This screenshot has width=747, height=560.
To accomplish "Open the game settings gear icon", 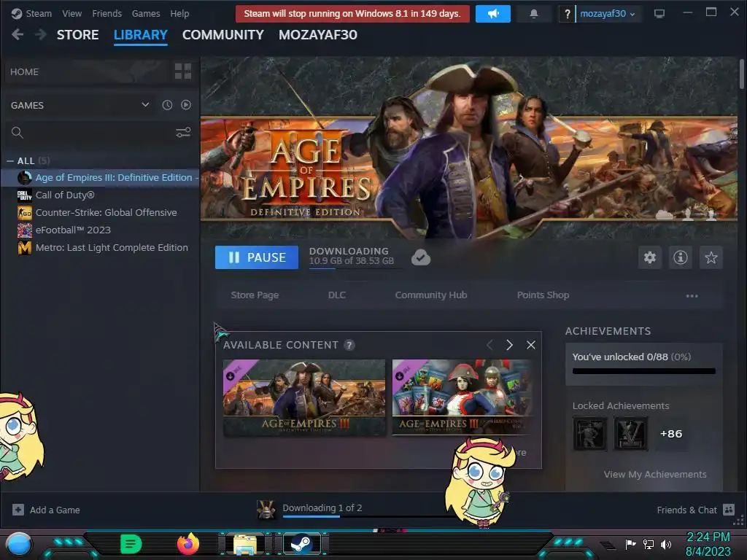I will 650,257.
